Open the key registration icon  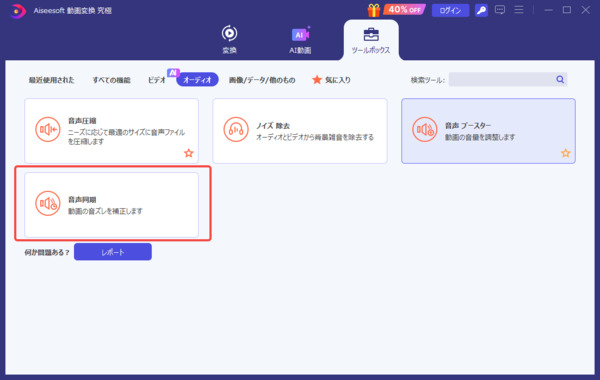(x=481, y=10)
